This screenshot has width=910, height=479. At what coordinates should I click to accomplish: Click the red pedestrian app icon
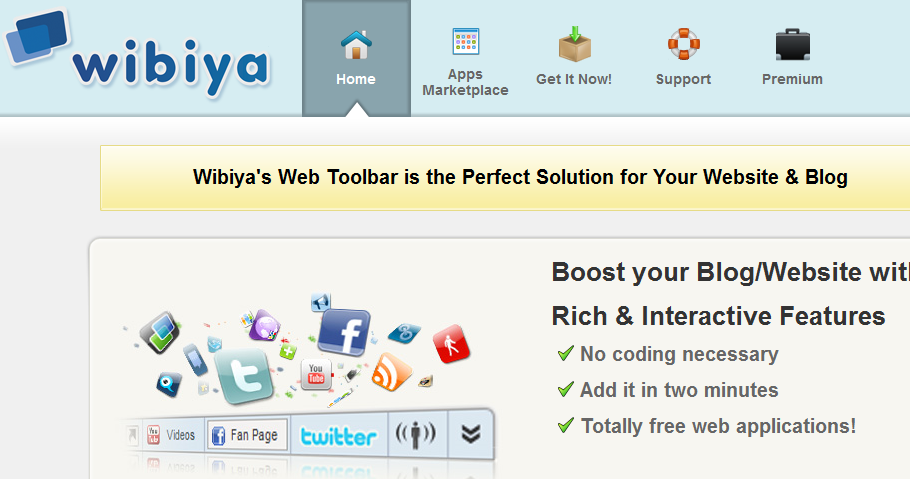click(452, 344)
